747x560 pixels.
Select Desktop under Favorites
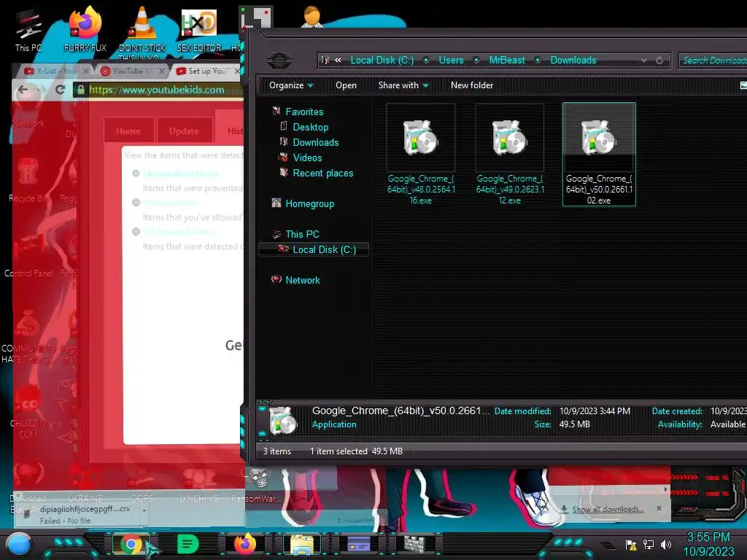[311, 127]
